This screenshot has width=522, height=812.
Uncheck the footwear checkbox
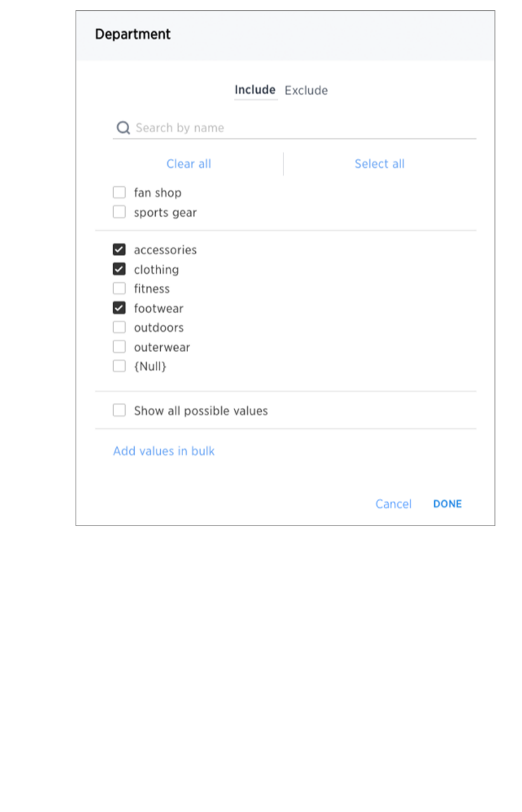click(120, 308)
